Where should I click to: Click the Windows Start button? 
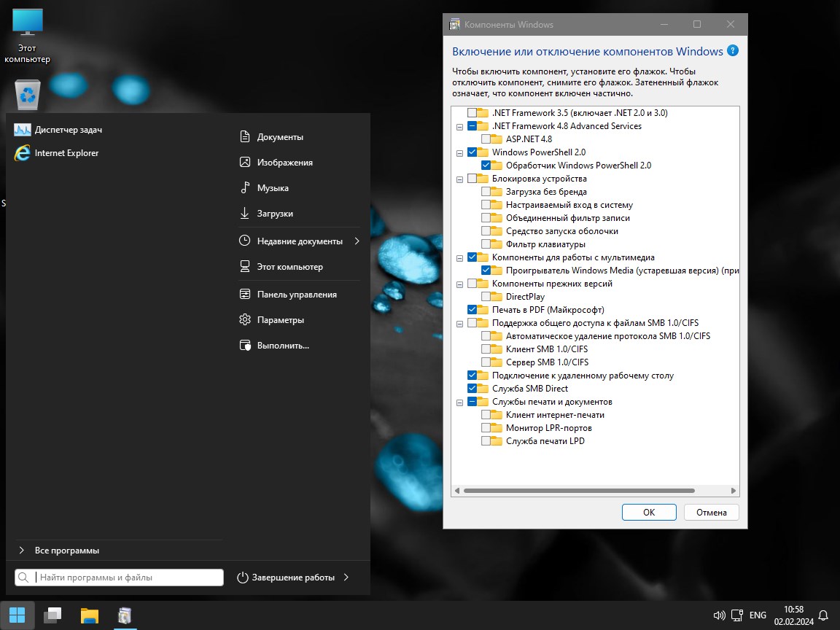click(17, 615)
